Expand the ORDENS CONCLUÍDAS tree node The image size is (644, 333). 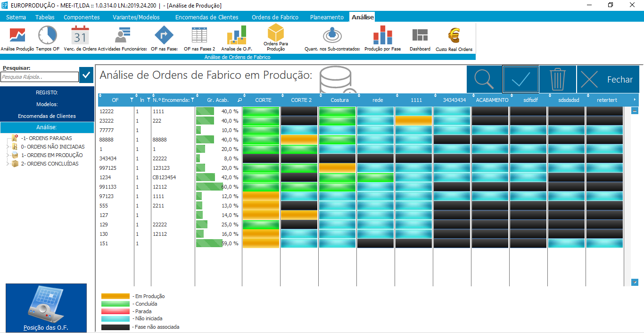click(x=8, y=164)
